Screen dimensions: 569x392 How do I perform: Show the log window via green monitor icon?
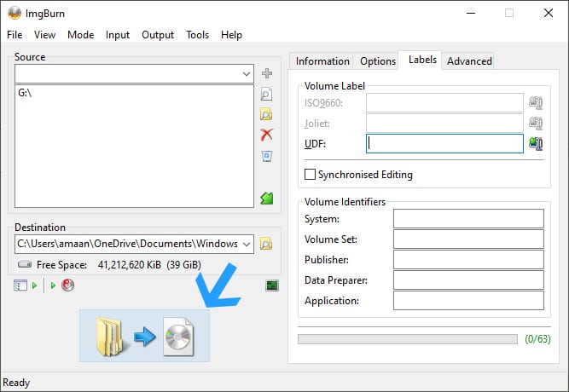272,285
